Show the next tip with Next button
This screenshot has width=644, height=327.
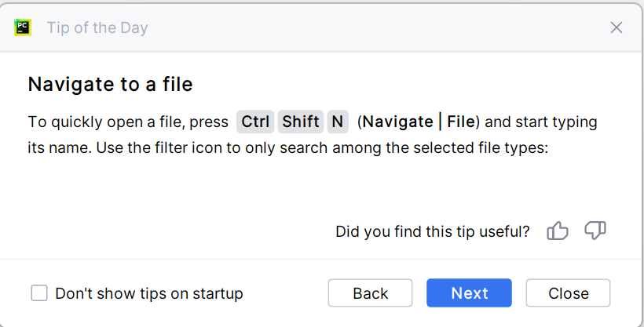(x=470, y=293)
